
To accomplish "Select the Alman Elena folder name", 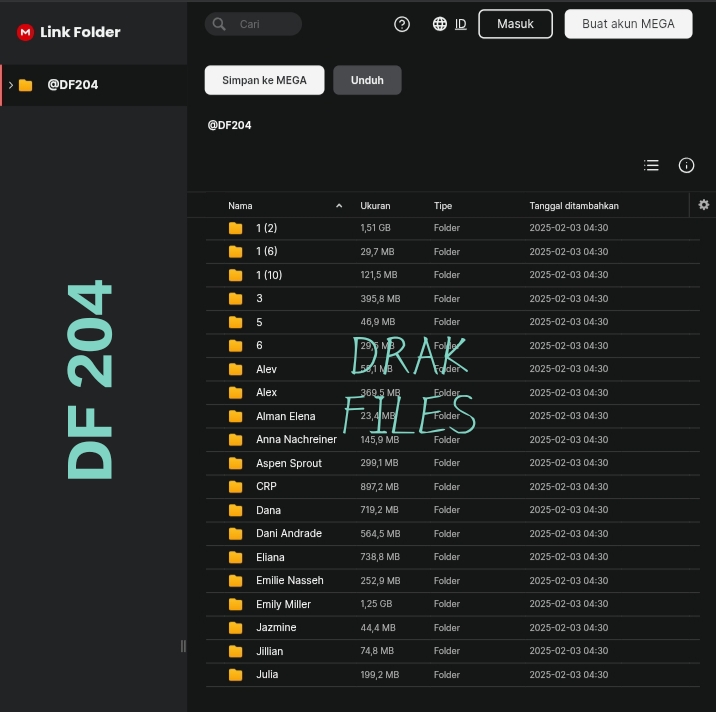I will pyautogui.click(x=285, y=416).
